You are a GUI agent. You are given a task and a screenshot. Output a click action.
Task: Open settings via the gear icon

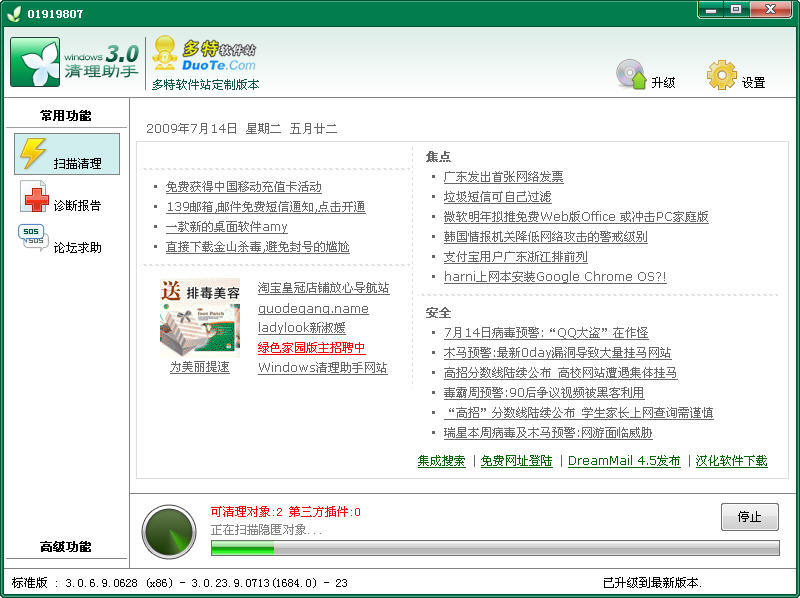click(721, 74)
